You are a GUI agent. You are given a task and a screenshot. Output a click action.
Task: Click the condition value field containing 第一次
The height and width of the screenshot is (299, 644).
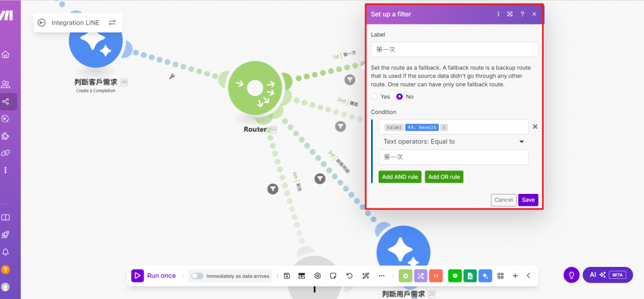coord(453,157)
